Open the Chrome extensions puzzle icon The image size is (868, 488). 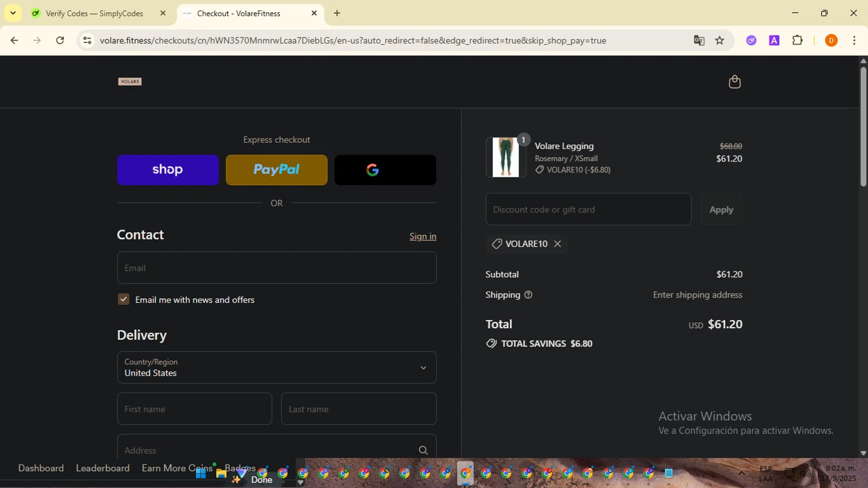(797, 41)
